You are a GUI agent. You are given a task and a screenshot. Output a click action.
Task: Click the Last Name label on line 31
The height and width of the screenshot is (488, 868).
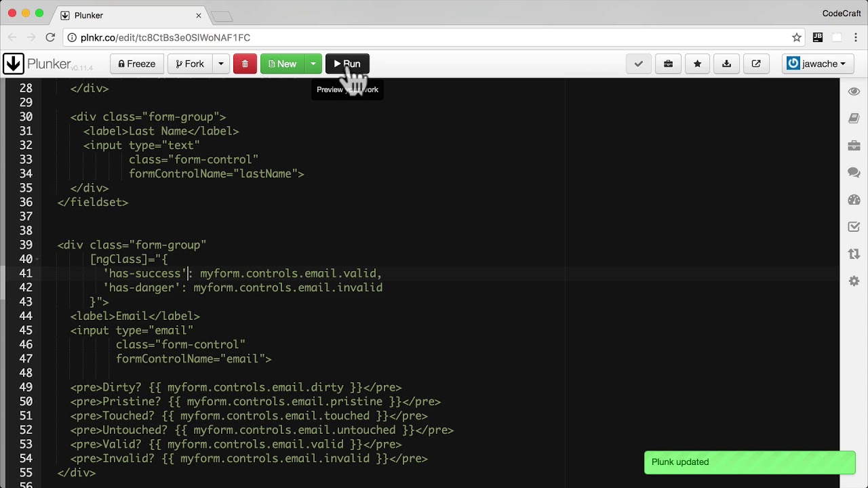tap(158, 131)
